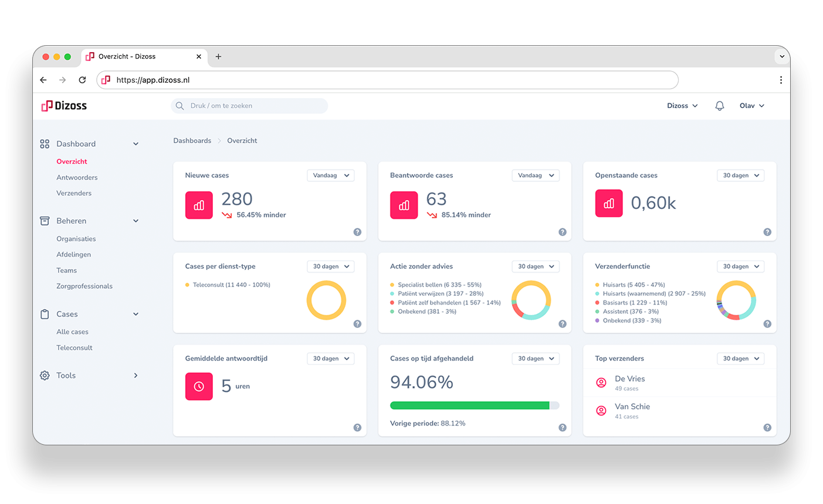823x504 pixels.
Task: Click the notification bell icon
Action: (x=720, y=106)
